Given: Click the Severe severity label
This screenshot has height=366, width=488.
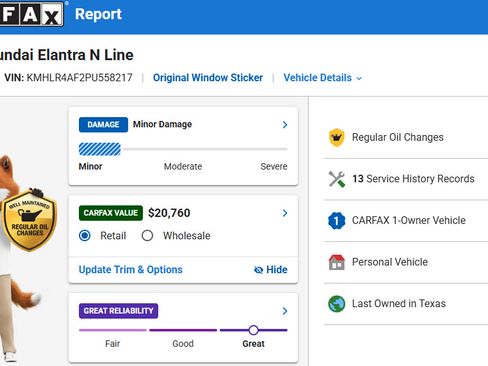Looking at the screenshot, I should 274,166.
